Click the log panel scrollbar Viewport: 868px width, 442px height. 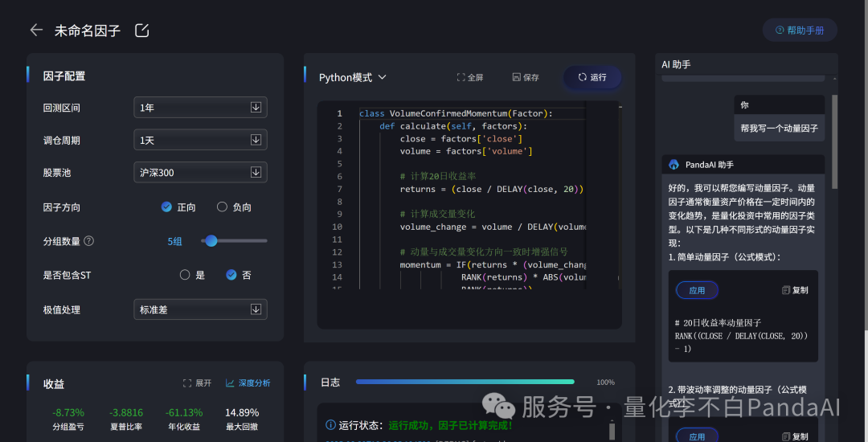coord(612,431)
